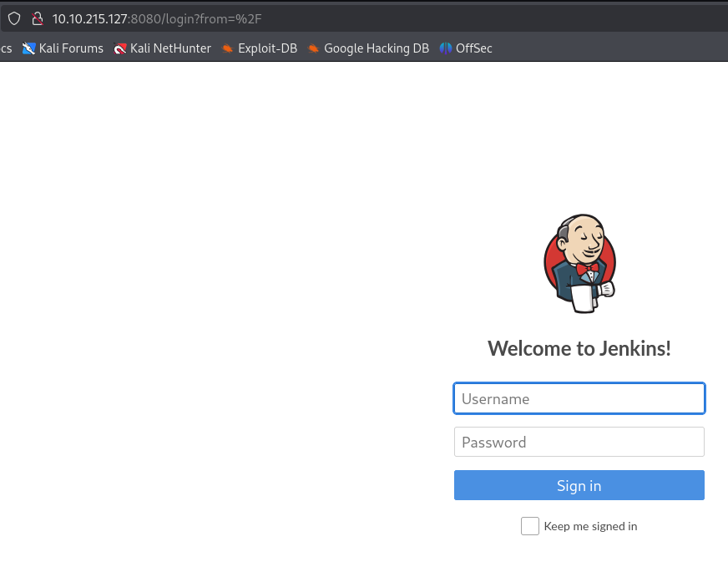Open the Kali NetHunter bookmark
Screen dimensions: 728x577
tap(170, 48)
